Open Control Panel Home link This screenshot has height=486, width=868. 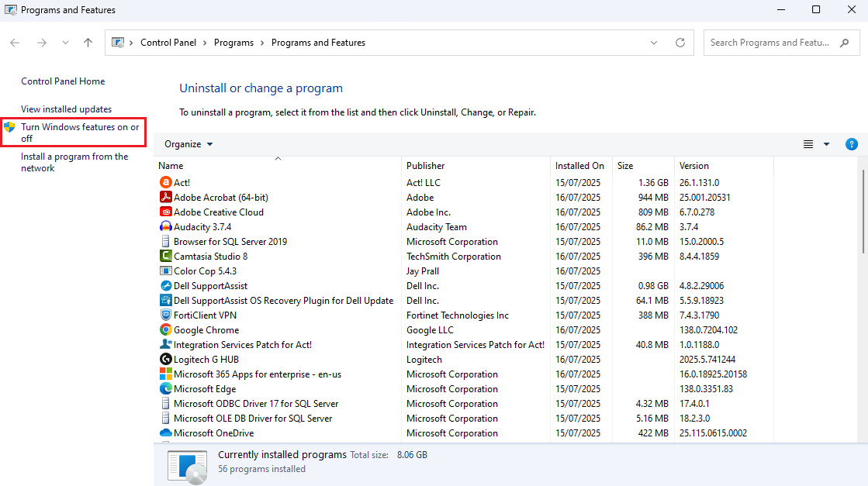coord(63,81)
